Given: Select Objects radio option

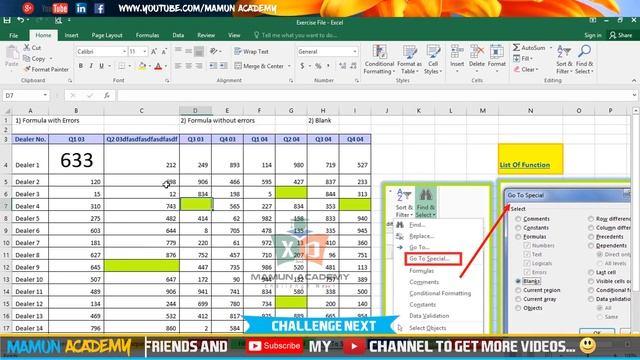Looking at the screenshot, I should [518, 308].
